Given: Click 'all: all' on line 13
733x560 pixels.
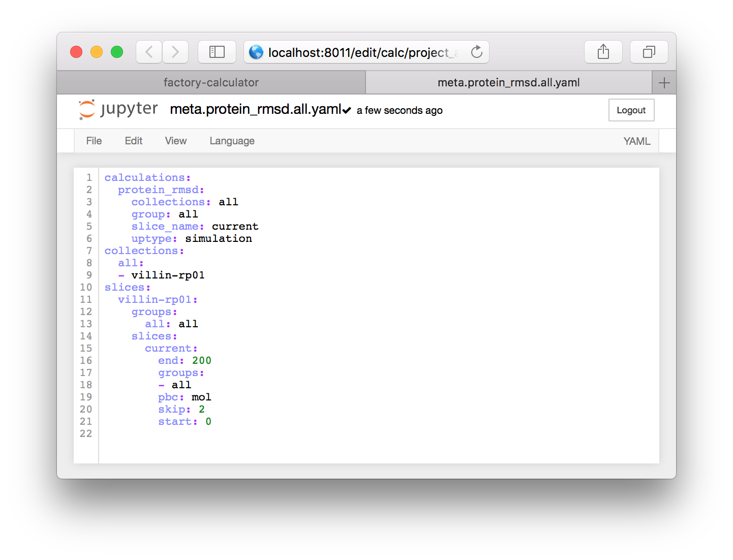Looking at the screenshot, I should click(x=172, y=324).
